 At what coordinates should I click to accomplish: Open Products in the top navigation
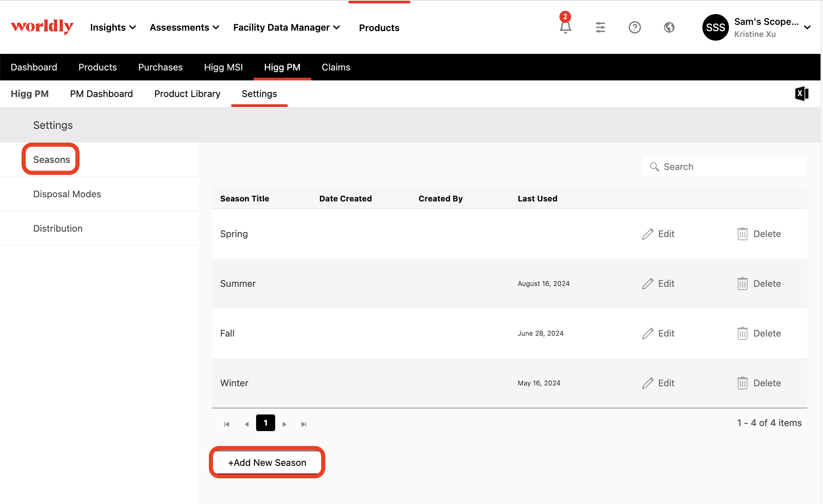(x=379, y=28)
